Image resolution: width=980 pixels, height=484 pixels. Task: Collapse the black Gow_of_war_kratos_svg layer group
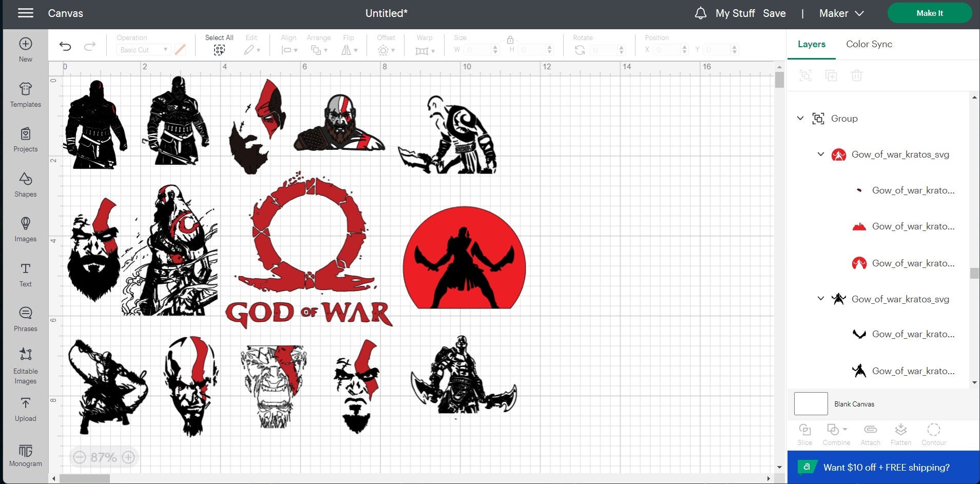coord(821,299)
